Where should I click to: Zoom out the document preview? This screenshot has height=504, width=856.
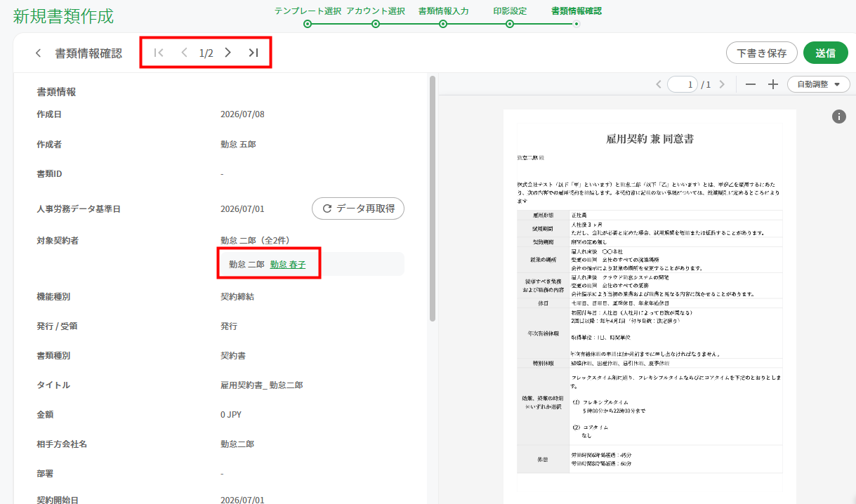coord(751,84)
